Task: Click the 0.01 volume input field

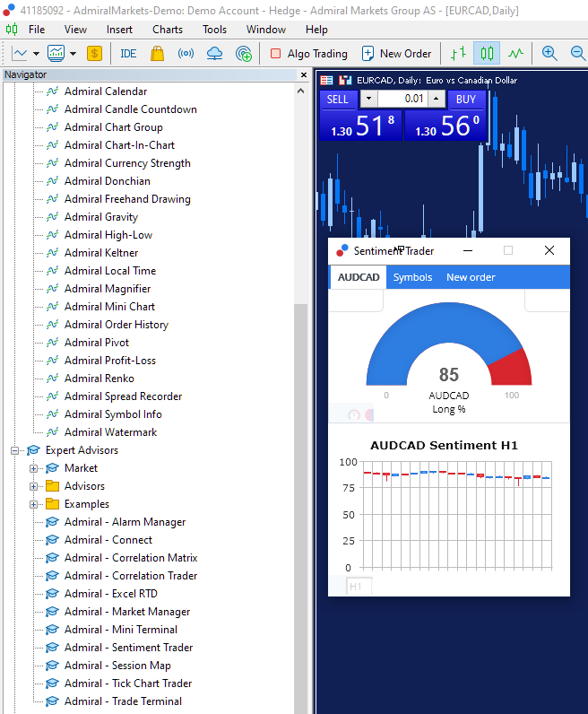Action: coord(402,99)
